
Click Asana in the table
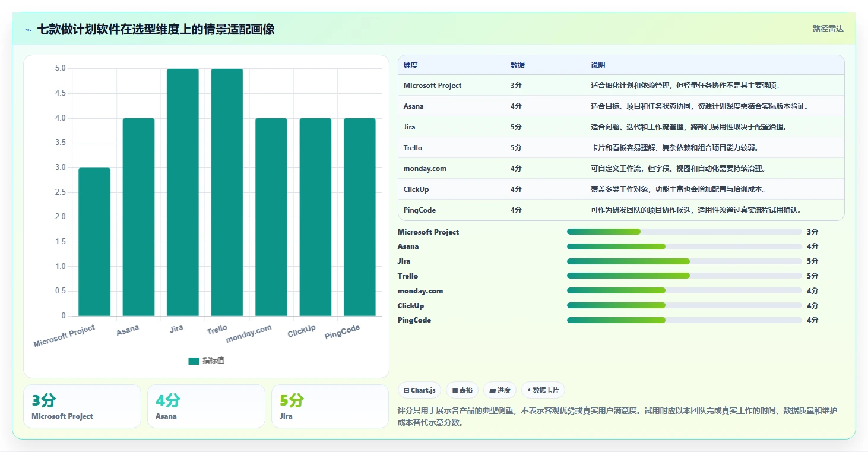click(x=413, y=106)
